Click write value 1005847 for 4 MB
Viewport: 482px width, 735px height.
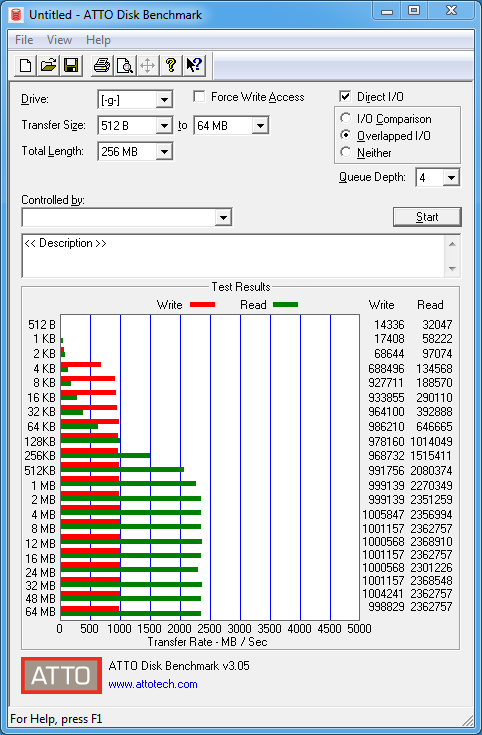[383, 515]
